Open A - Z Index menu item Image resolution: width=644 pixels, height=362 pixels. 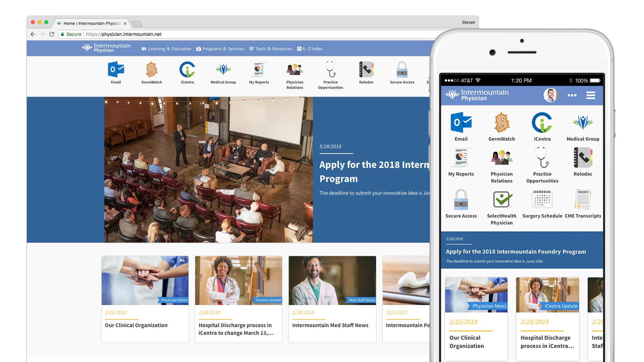click(x=310, y=49)
